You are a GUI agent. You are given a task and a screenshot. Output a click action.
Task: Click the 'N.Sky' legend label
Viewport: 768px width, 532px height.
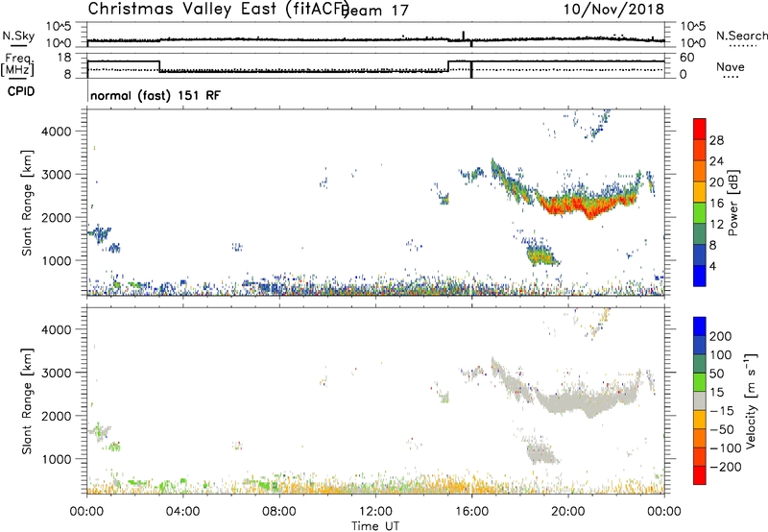point(18,36)
